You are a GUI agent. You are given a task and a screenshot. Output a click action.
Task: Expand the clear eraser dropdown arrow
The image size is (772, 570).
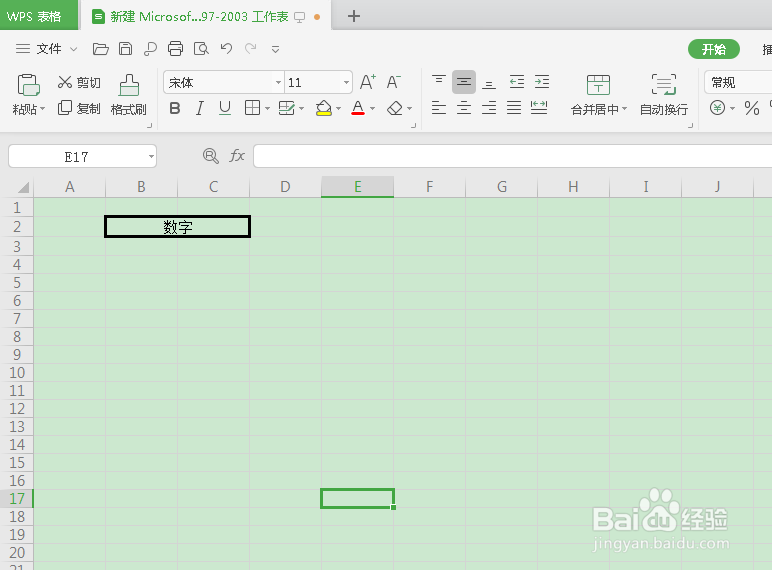click(x=410, y=108)
